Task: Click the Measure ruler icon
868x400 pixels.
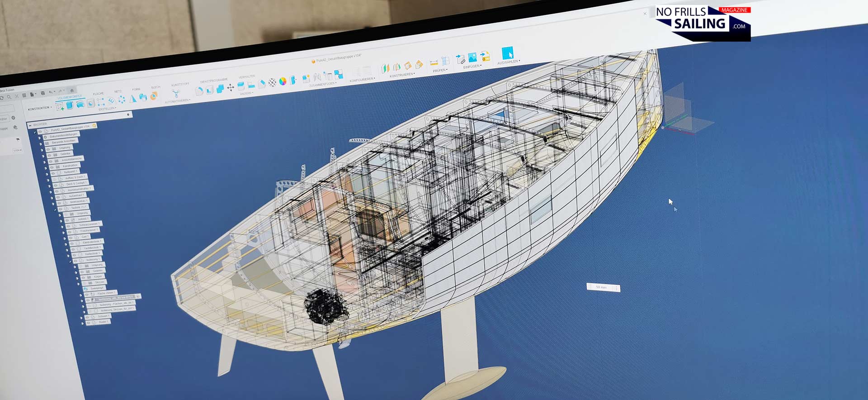Action: [434, 63]
